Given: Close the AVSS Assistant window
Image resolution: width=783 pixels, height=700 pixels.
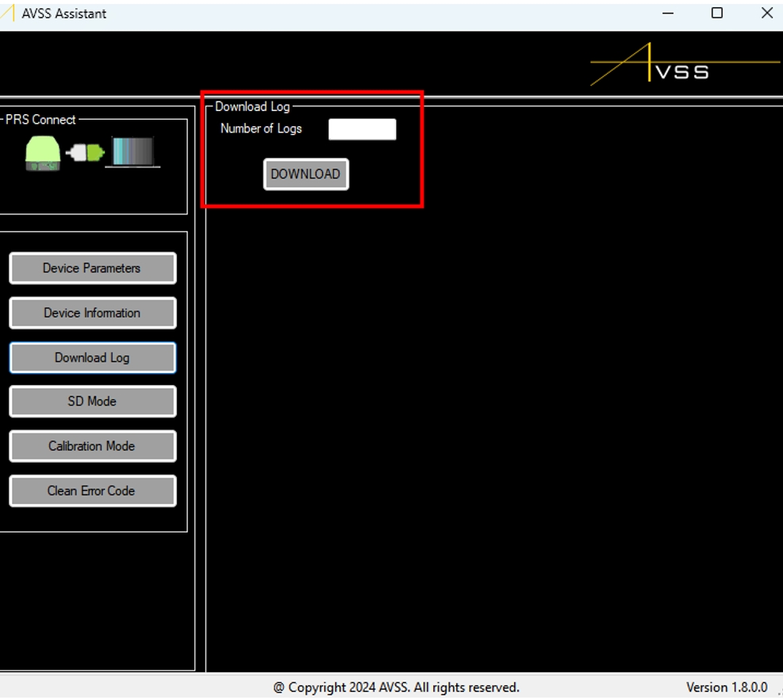Looking at the screenshot, I should click(x=766, y=13).
